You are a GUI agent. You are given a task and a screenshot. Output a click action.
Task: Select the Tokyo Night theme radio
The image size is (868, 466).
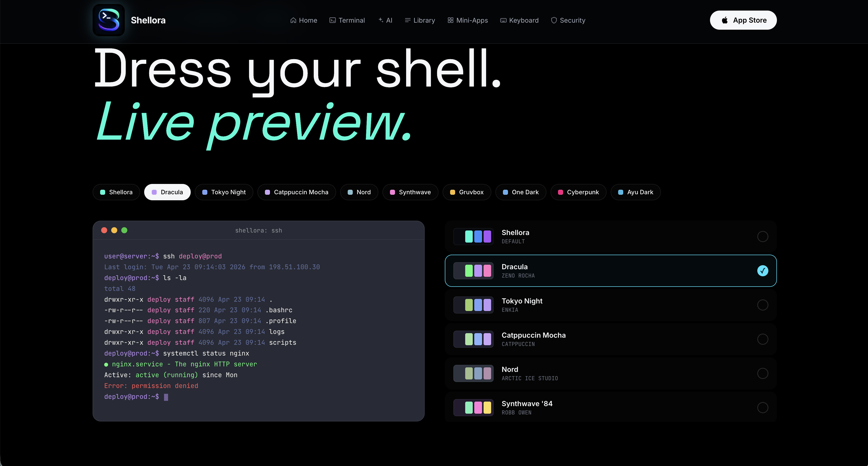coord(763,305)
